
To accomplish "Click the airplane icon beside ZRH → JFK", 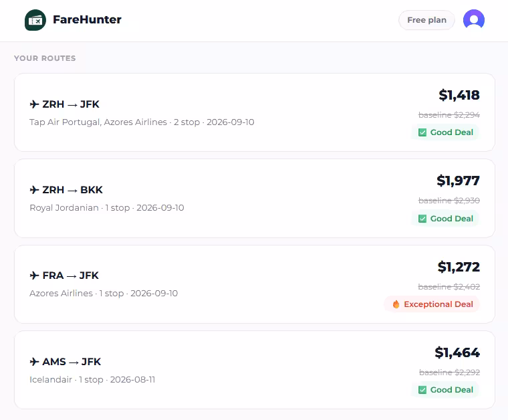I will pyautogui.click(x=34, y=104).
